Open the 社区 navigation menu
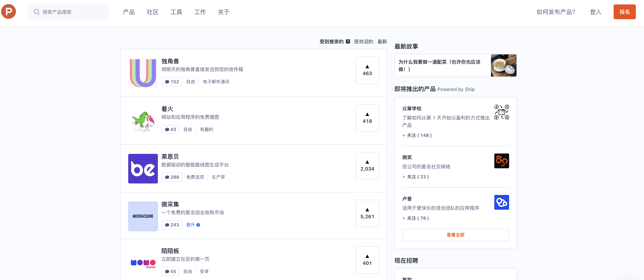This screenshot has height=280, width=644. (x=152, y=12)
